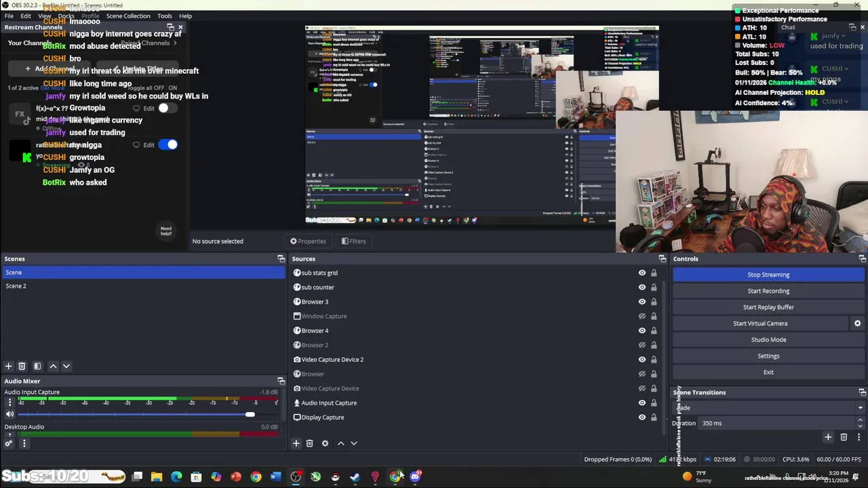Screen dimensions: 868x488
Task: Open source Filters button in toolbar
Action: point(353,241)
